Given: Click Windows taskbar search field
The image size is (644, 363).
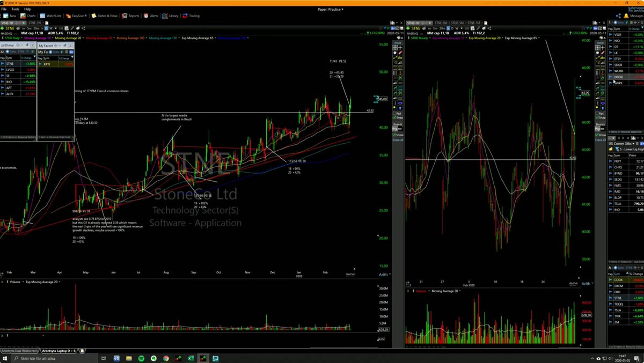Looking at the screenshot, I should [x=54, y=358].
